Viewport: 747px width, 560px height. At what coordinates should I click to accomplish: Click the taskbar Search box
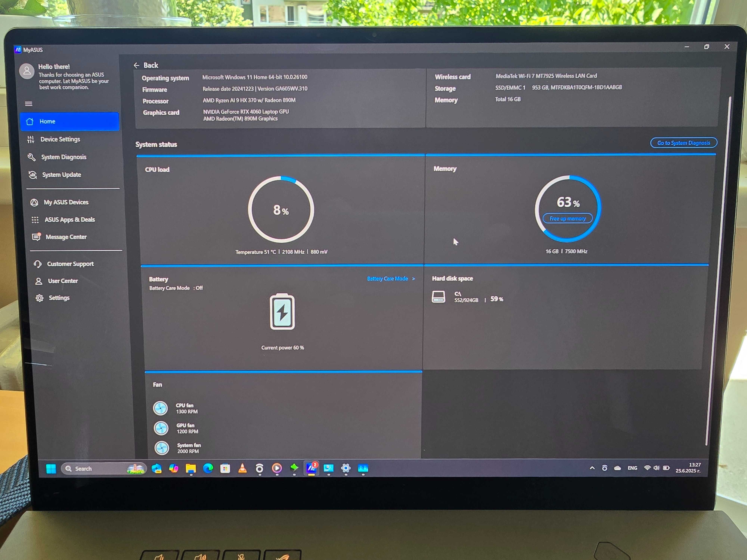click(104, 469)
